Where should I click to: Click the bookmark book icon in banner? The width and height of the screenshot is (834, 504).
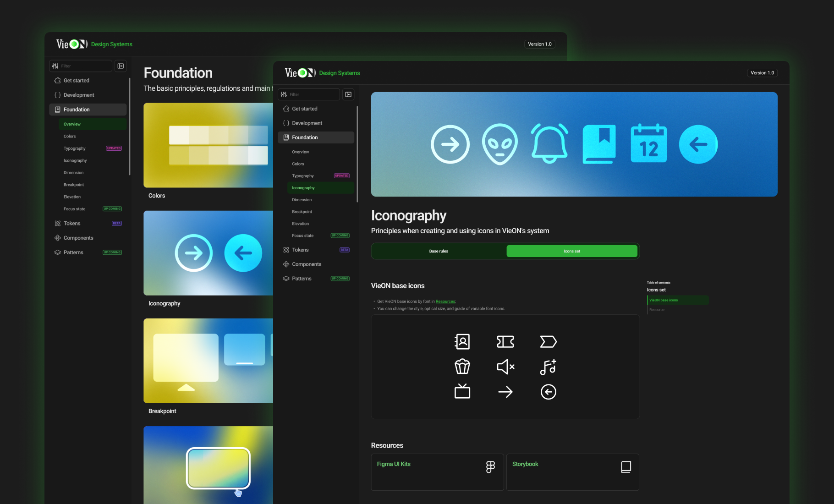tap(599, 144)
